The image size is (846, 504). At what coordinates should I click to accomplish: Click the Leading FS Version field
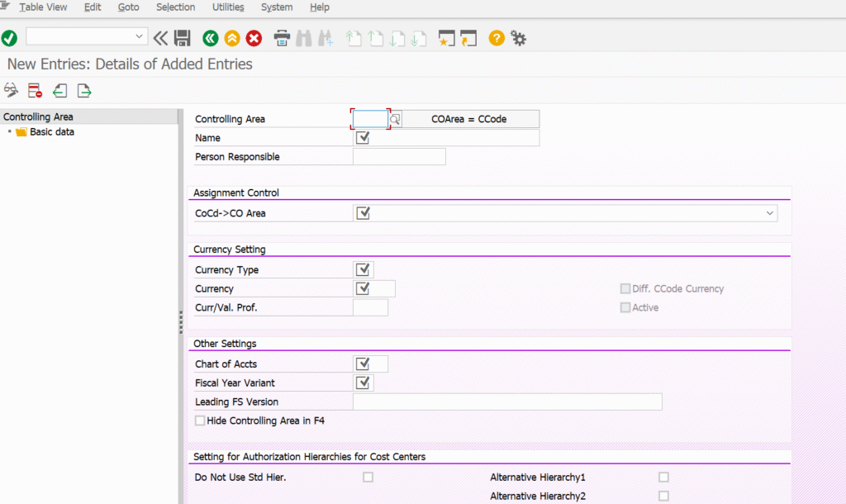click(x=507, y=402)
